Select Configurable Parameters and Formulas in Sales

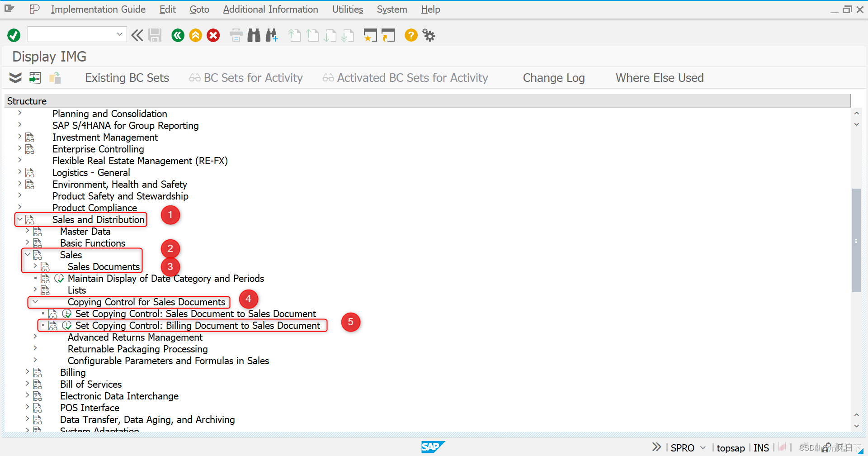[168, 361]
